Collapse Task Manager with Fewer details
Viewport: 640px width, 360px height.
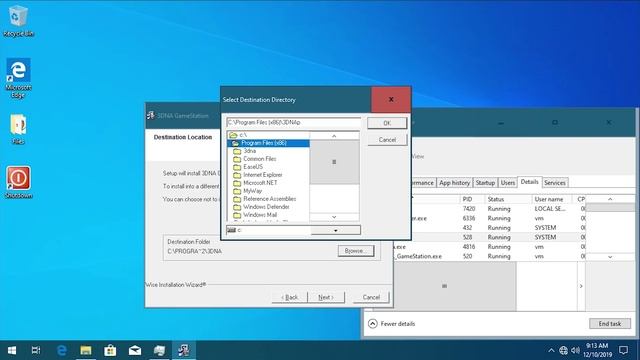coord(391,324)
